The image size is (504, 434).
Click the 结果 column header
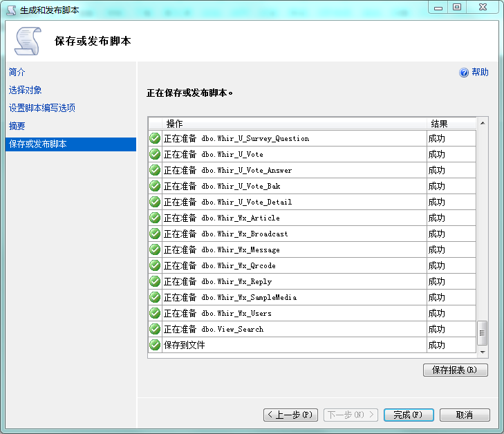439,124
